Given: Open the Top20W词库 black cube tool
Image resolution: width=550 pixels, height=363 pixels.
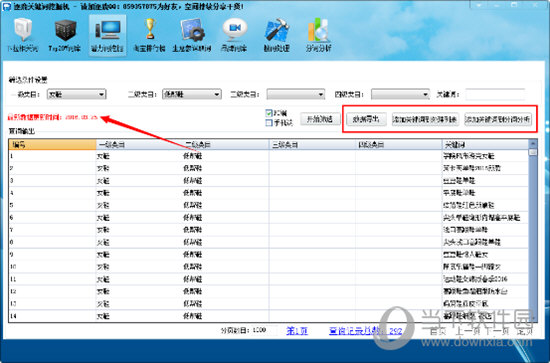Looking at the screenshot, I should pyautogui.click(x=65, y=35).
